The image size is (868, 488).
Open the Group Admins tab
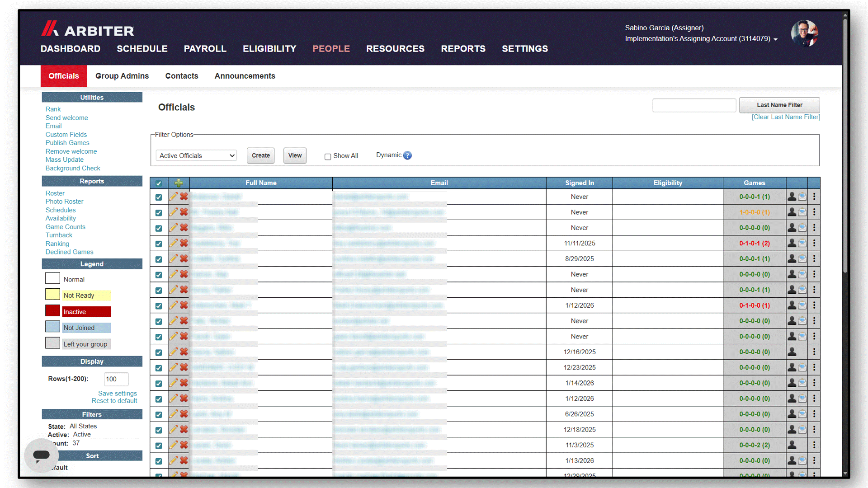click(122, 76)
